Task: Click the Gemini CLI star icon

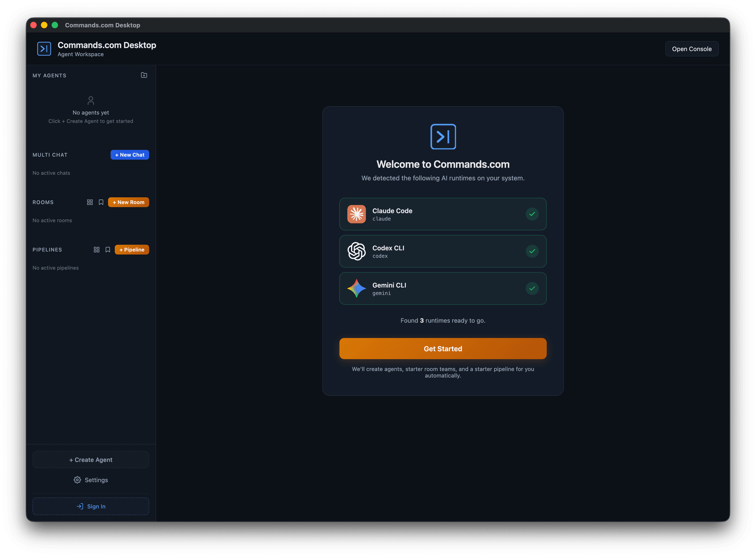Action: pyautogui.click(x=357, y=289)
